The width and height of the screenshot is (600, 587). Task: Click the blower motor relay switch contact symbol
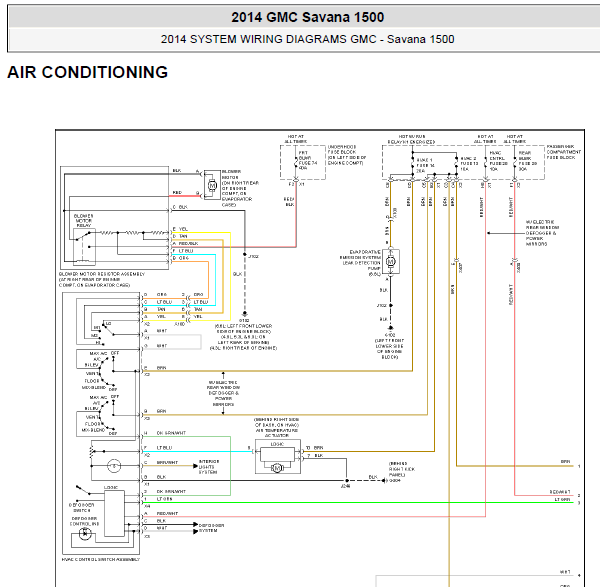point(84,235)
